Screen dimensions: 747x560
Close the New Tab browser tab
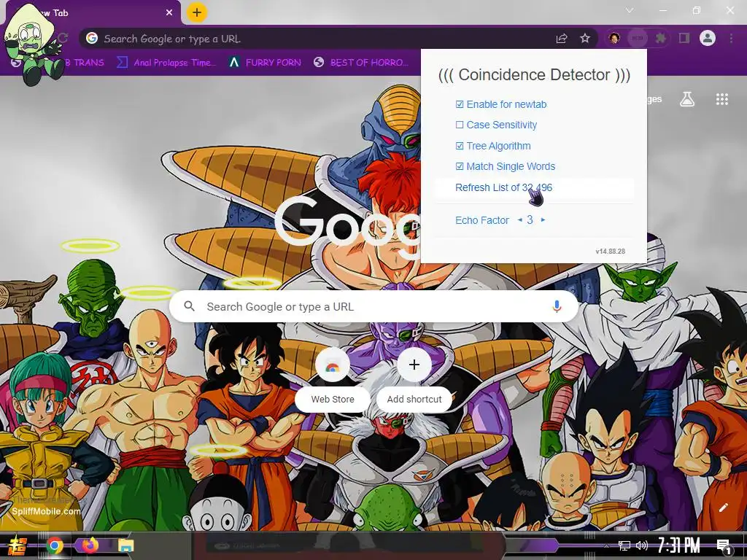click(x=169, y=13)
